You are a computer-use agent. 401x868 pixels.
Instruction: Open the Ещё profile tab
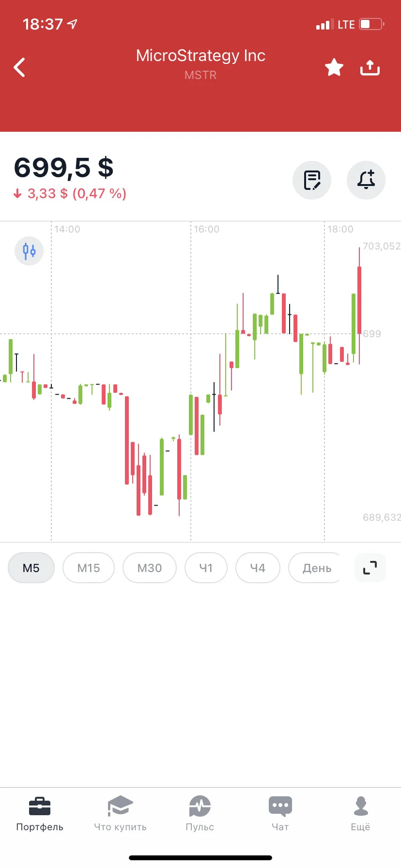[361, 814]
